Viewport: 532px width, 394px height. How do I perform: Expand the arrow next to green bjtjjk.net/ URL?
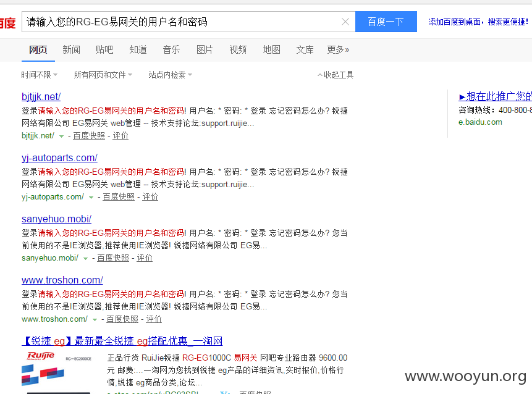[61, 136]
